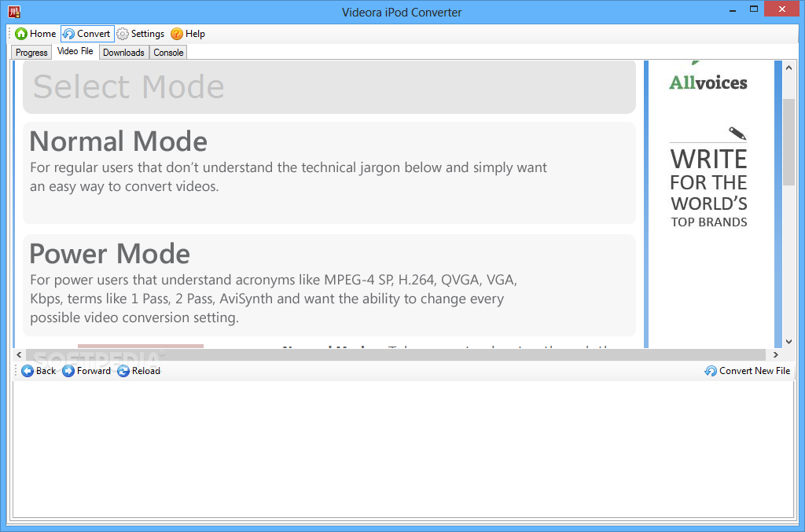Click the Allvoices logo in the ad
The height and width of the screenshot is (532, 805).
pyautogui.click(x=708, y=82)
